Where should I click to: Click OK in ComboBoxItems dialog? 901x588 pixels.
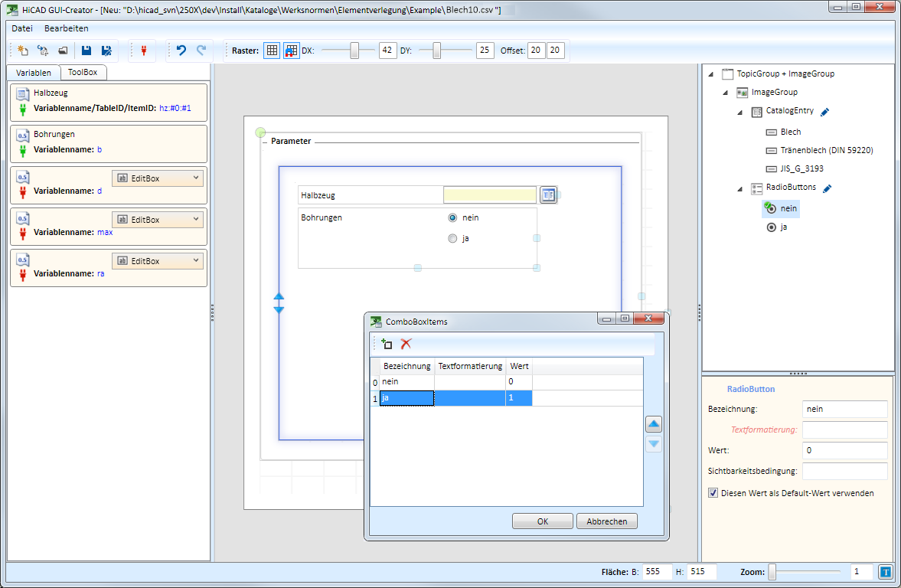pyautogui.click(x=542, y=521)
